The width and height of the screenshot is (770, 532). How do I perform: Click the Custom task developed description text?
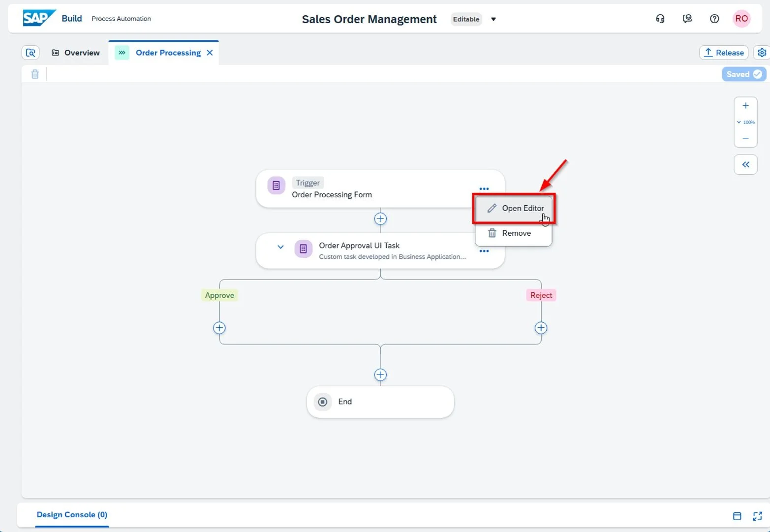point(392,257)
